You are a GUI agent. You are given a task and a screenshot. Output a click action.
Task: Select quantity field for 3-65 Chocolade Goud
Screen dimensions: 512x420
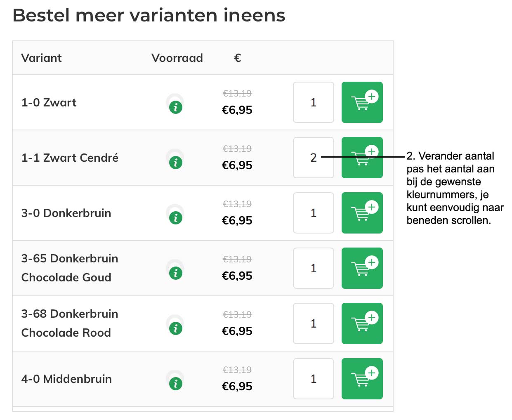click(x=314, y=268)
